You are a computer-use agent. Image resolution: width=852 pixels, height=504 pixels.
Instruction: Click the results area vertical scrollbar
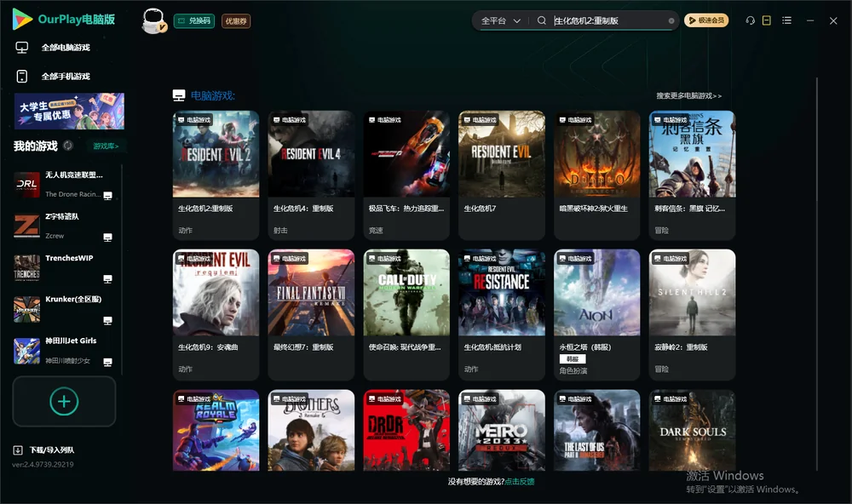(x=816, y=274)
